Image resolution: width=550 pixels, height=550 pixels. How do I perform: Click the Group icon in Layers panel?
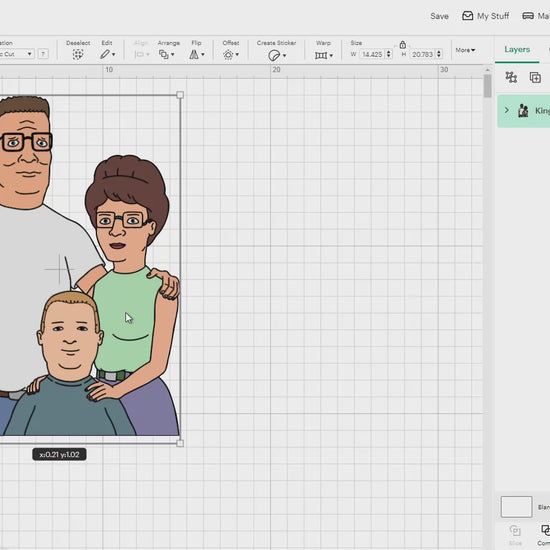tap(511, 77)
